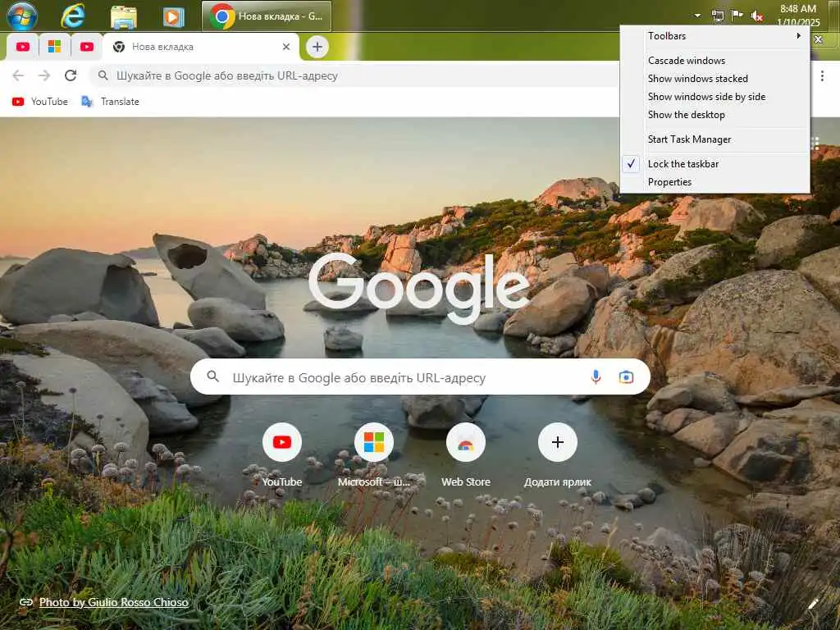
Task: Open taskbar Properties
Action: (x=714, y=182)
